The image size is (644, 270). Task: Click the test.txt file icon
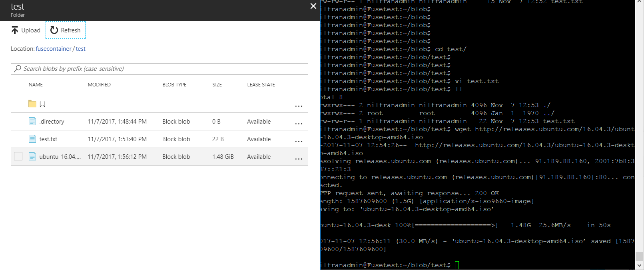point(32,139)
